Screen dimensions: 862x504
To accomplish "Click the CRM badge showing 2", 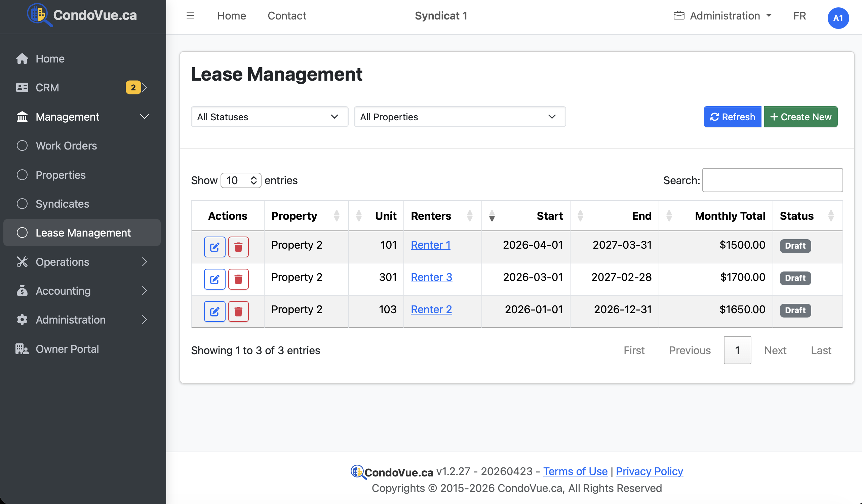I will (133, 88).
